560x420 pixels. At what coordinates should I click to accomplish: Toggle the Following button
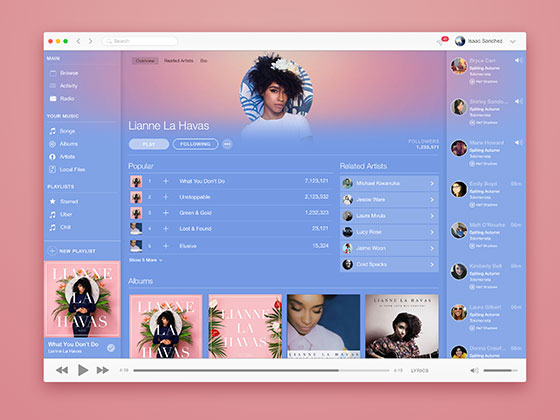point(195,144)
